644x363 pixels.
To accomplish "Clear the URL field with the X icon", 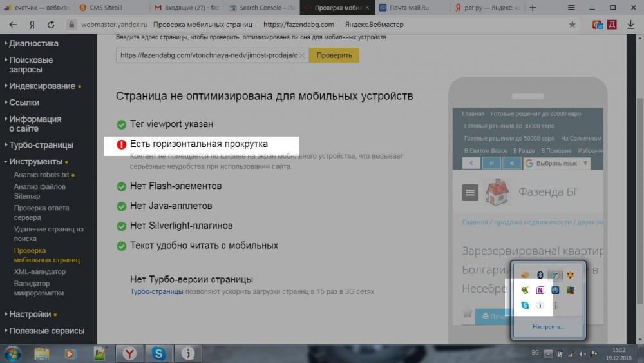I will [x=301, y=55].
